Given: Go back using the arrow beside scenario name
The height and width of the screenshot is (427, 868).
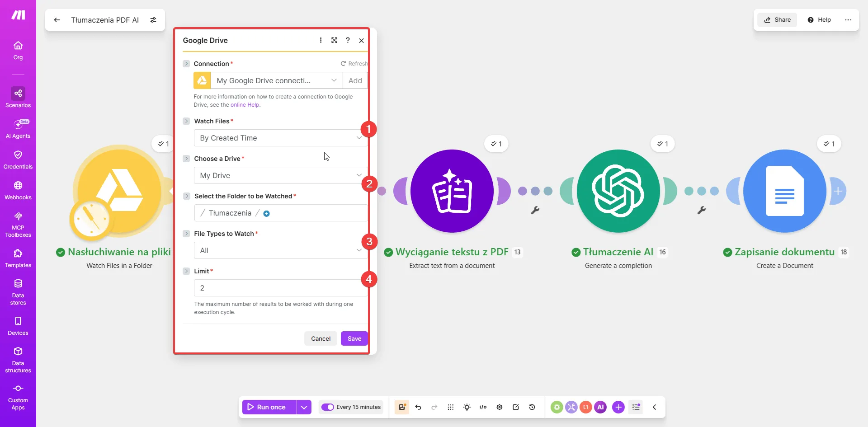Looking at the screenshot, I should pos(57,20).
